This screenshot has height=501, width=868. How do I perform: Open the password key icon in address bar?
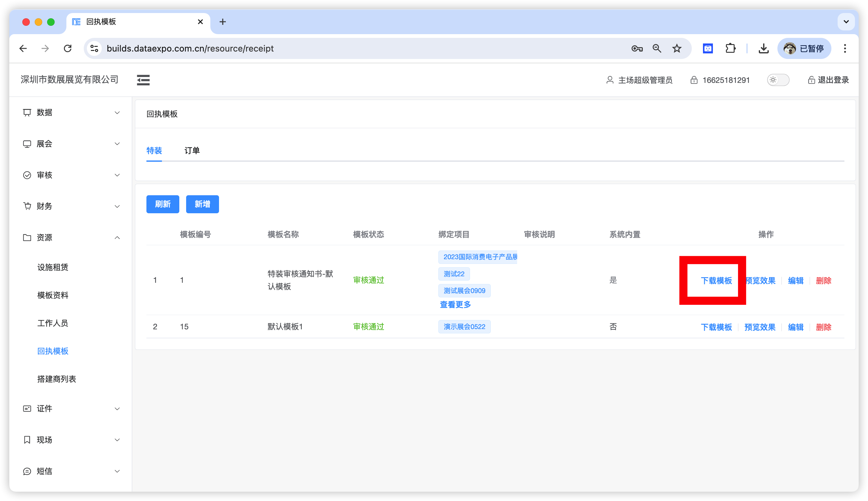coord(637,48)
